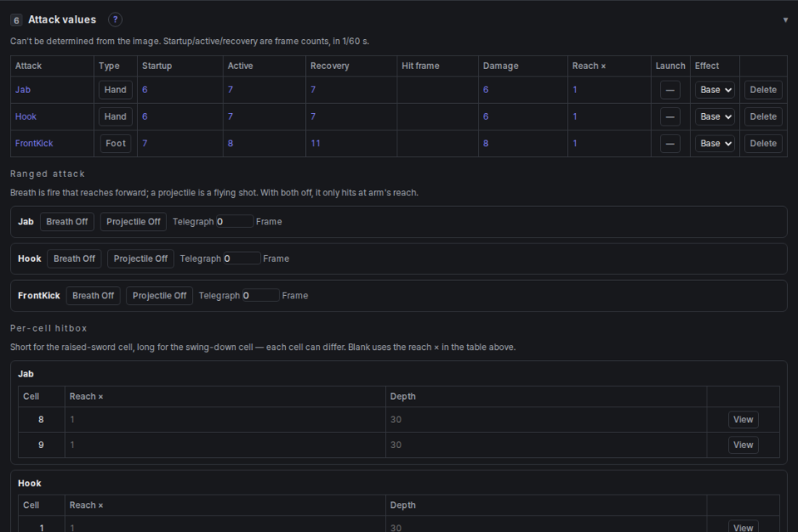Open the Effect dropdown for Jab
Screen dimensions: 798x532
(715, 90)
